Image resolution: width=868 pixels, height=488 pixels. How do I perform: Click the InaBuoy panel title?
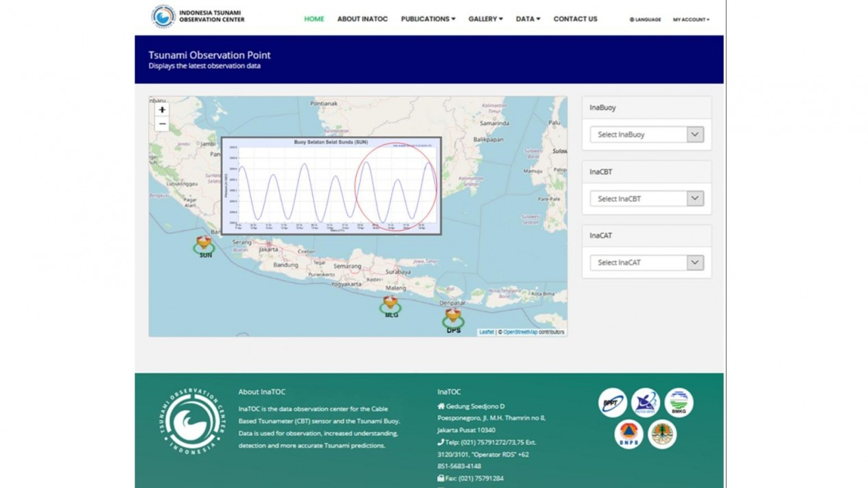tap(602, 108)
